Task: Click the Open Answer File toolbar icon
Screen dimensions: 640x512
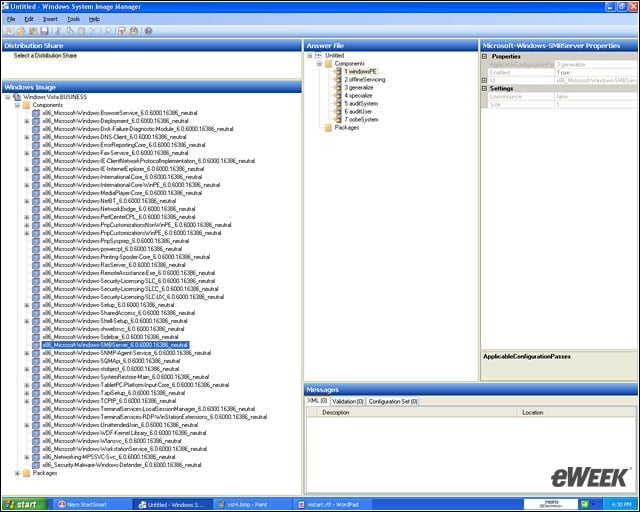Action: (x=21, y=31)
